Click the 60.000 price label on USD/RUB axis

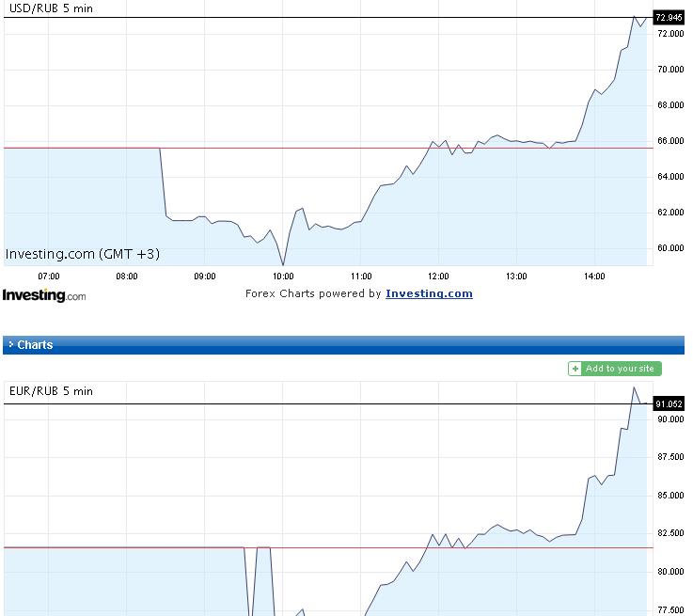tap(669, 248)
